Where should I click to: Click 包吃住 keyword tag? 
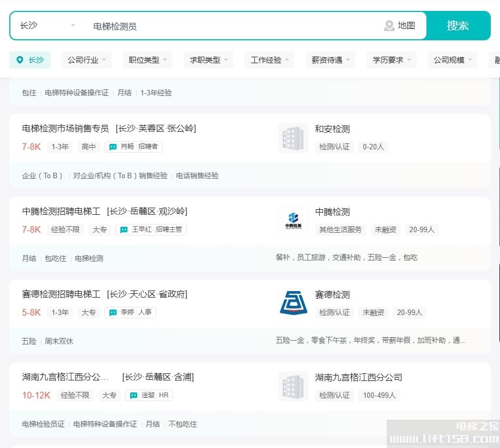point(56,258)
